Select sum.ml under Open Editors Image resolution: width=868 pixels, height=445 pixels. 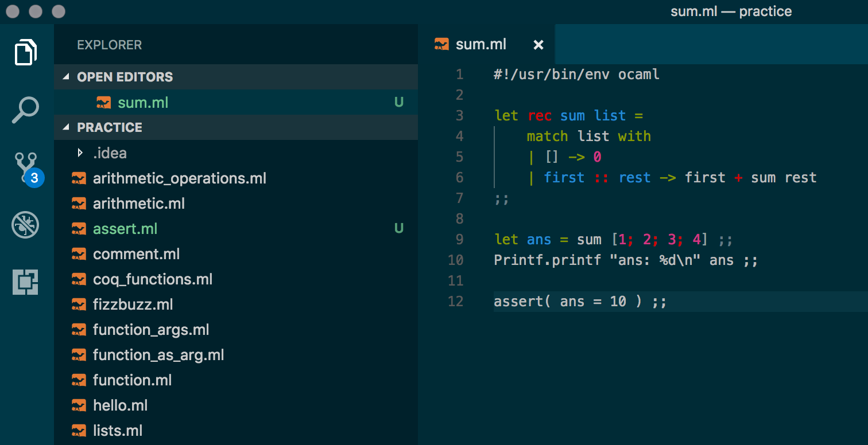coord(143,103)
